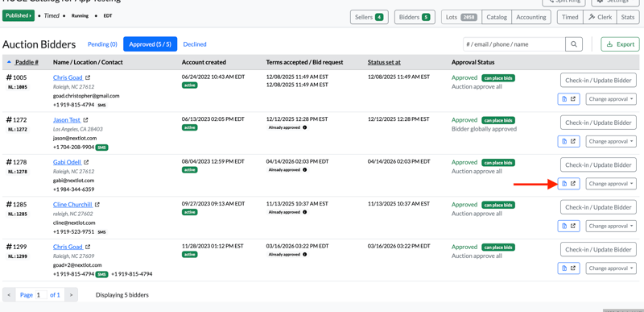Open document icon button in paddle 1299 row

point(568,268)
